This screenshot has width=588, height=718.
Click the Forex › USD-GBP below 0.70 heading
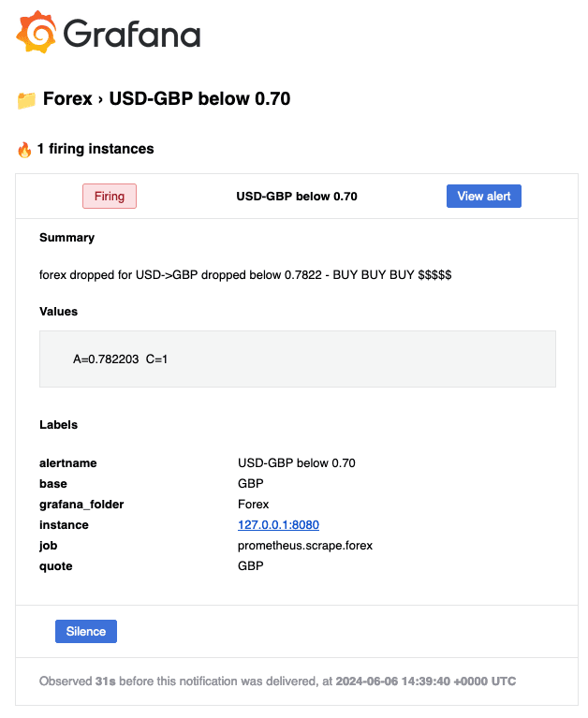pos(167,98)
